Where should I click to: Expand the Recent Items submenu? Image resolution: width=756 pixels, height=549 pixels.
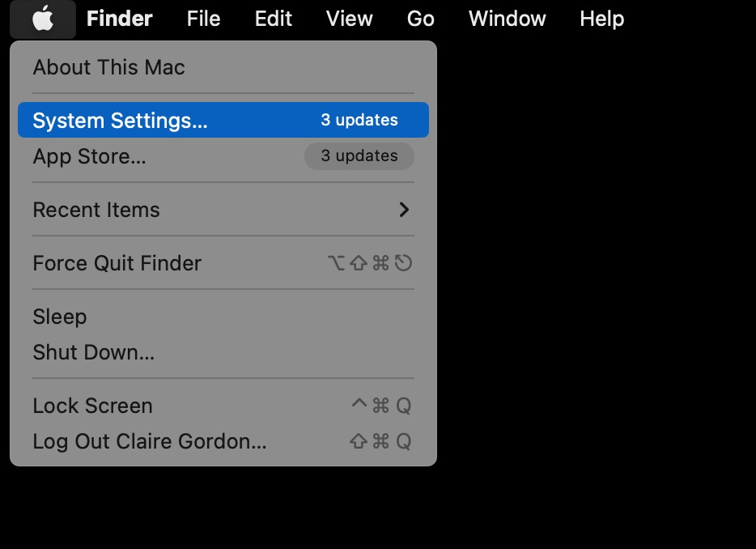pyautogui.click(x=96, y=210)
